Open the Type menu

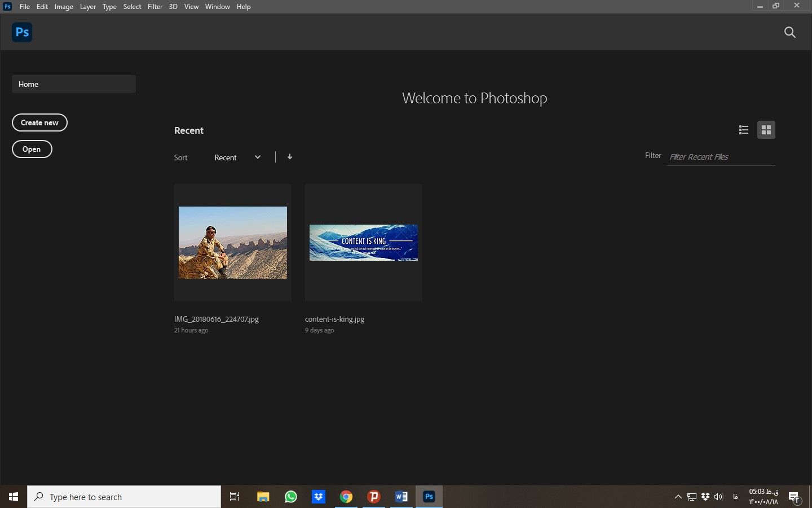click(109, 7)
